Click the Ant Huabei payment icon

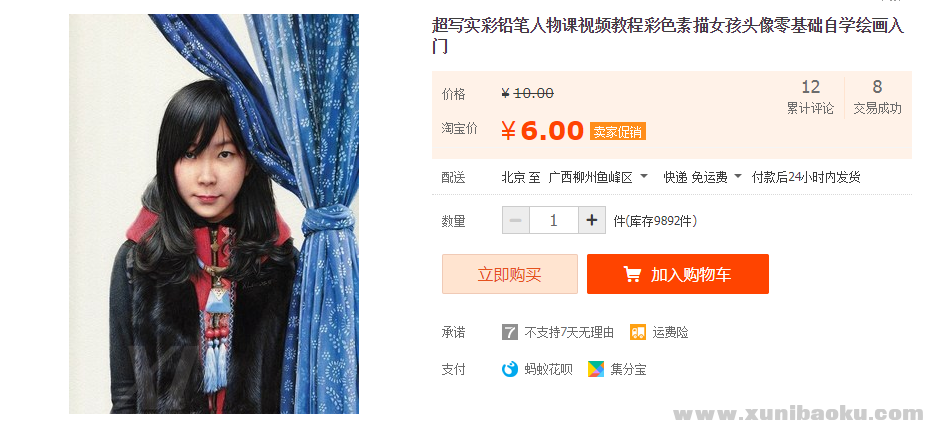point(510,369)
